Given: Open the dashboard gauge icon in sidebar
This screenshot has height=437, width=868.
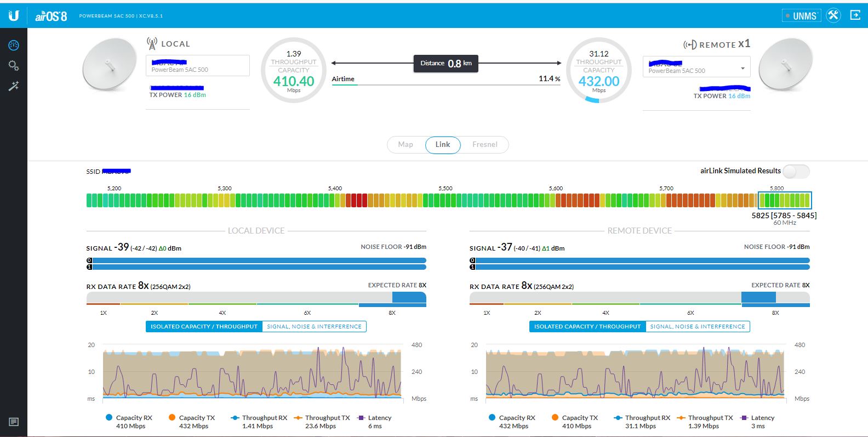Looking at the screenshot, I should click(14, 46).
